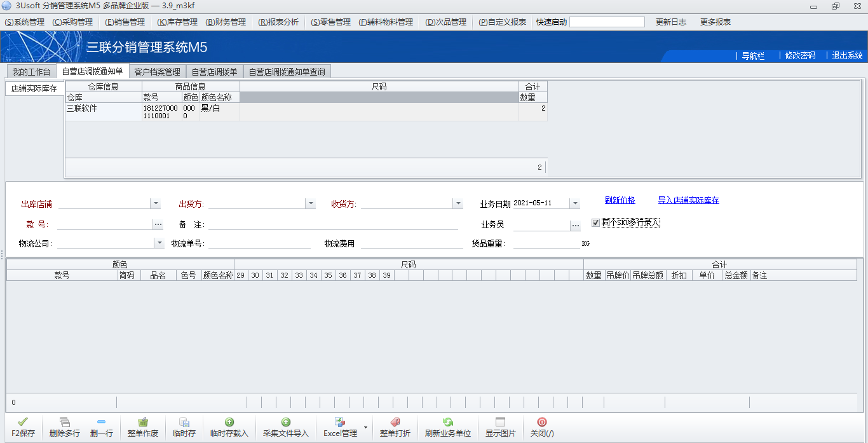Click the 退出系统 link
Image resolution: width=868 pixels, height=443 pixels.
pyautogui.click(x=848, y=55)
